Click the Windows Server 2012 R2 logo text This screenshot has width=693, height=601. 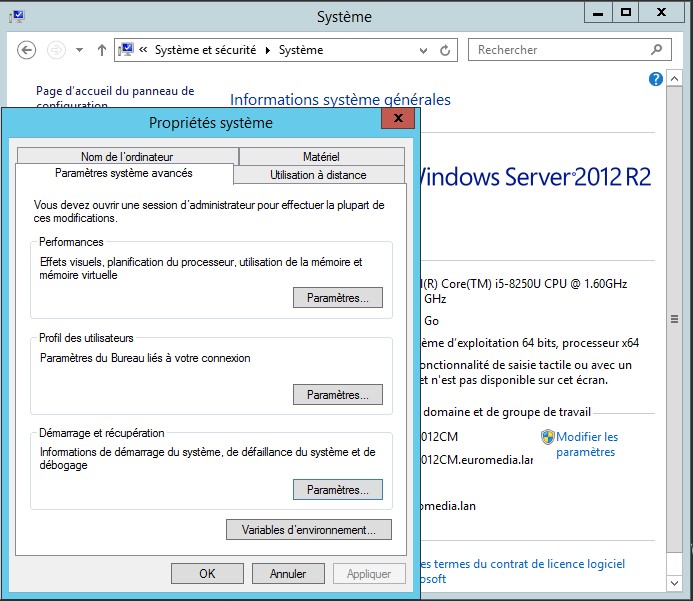click(x=535, y=177)
